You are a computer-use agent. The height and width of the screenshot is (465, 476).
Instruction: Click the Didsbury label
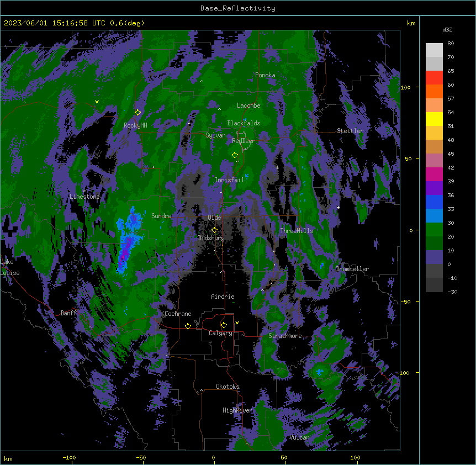(x=211, y=238)
